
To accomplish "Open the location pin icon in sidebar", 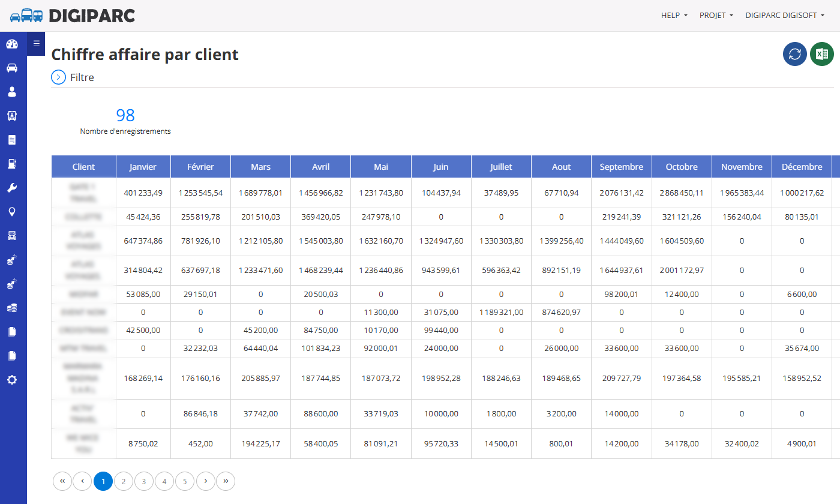I will [x=12, y=212].
